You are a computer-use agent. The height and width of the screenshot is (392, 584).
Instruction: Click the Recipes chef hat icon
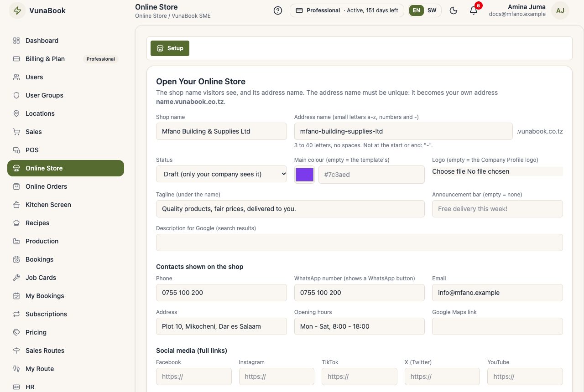(x=16, y=223)
